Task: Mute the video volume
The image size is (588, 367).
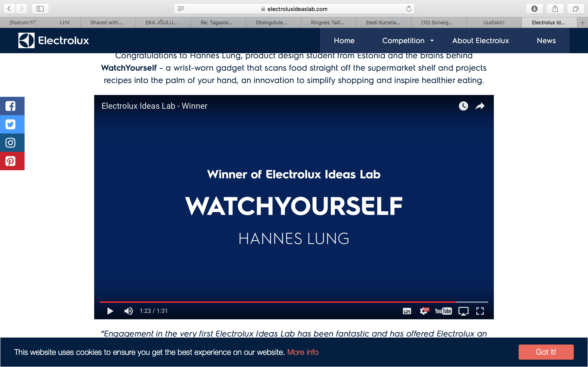Action: coord(128,311)
